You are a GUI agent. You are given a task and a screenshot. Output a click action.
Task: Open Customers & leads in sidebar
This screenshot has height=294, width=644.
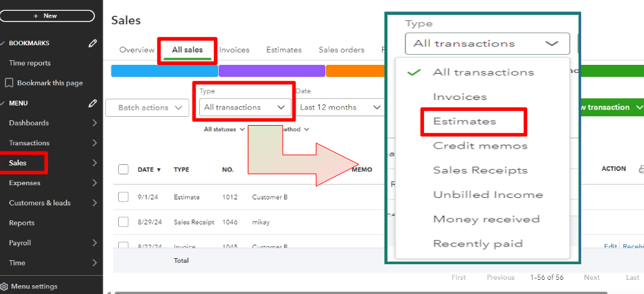39,203
